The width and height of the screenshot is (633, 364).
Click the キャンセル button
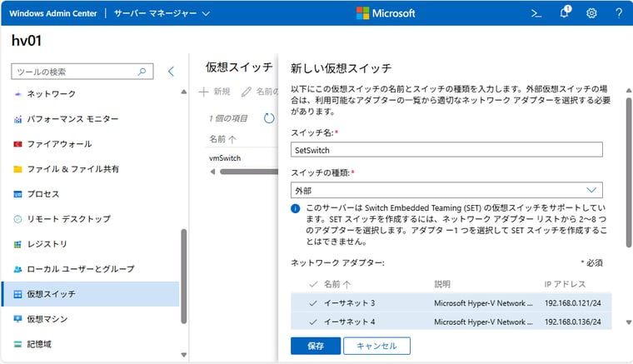click(376, 346)
